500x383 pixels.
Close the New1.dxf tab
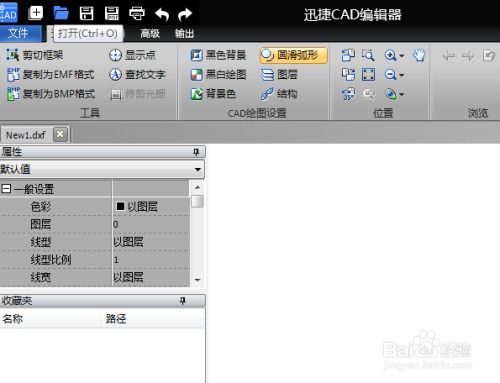point(60,134)
